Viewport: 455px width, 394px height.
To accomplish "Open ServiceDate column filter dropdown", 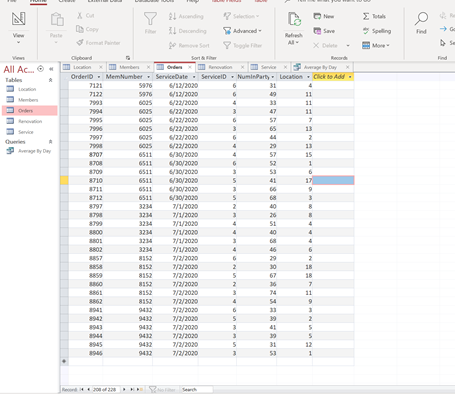I will click(x=194, y=77).
